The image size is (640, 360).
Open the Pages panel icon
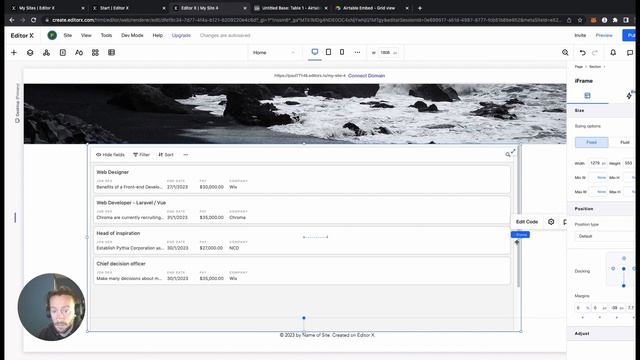click(x=63, y=52)
